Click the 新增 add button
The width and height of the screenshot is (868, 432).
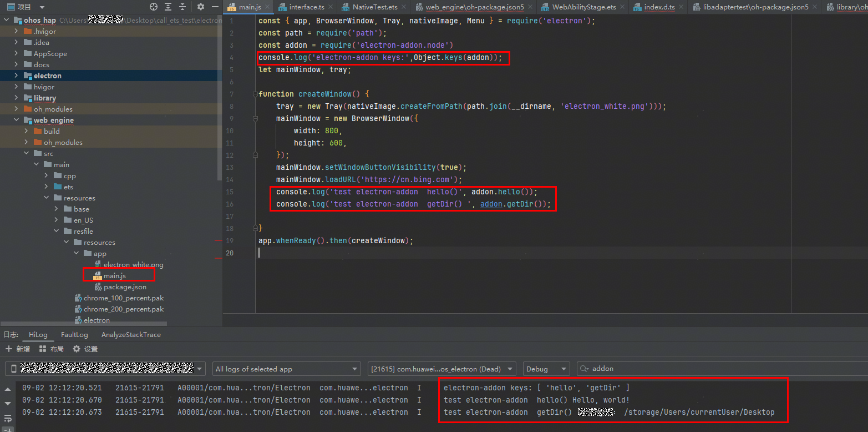(17, 349)
